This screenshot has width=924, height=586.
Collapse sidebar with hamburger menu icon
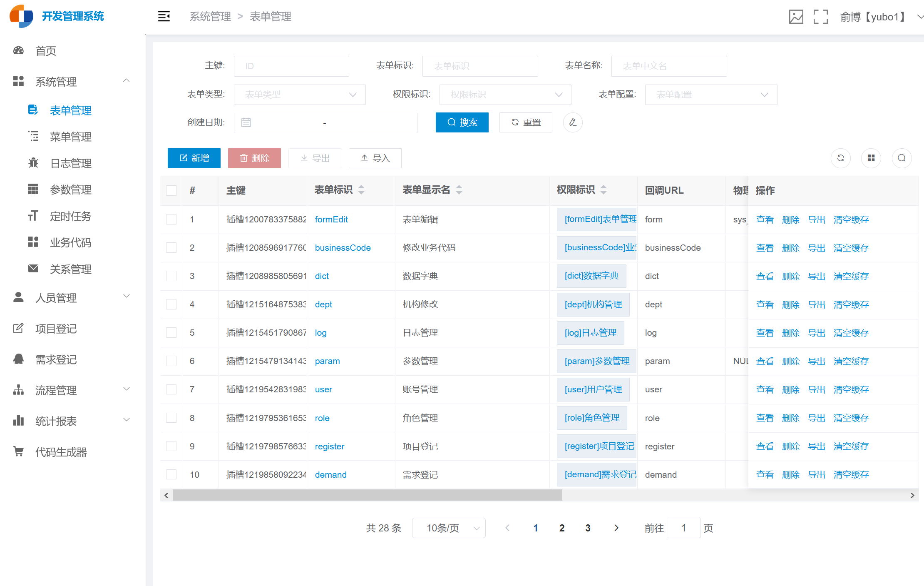coord(164,16)
